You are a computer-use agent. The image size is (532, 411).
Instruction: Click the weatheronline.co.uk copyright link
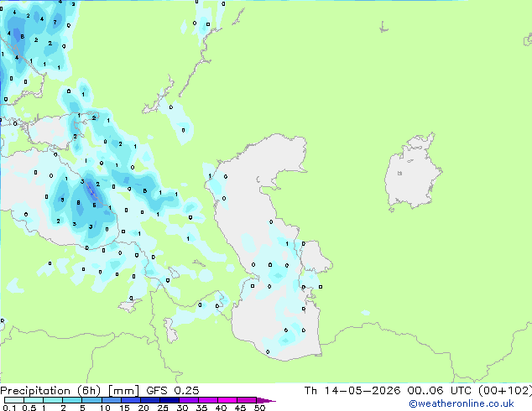[x=462, y=403]
